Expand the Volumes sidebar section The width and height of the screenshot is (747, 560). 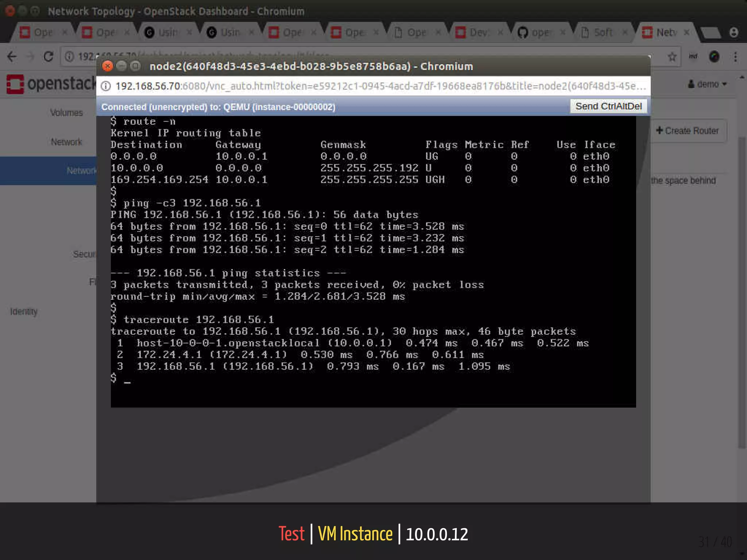click(x=66, y=113)
